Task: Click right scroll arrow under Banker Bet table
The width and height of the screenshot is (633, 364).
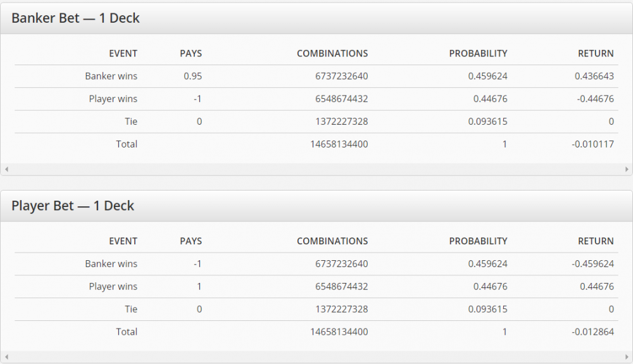Action: [627, 170]
